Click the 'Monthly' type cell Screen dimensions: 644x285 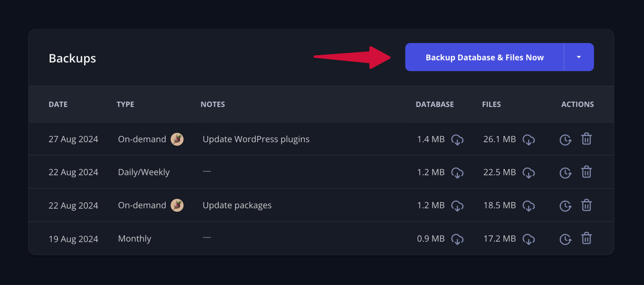135,239
